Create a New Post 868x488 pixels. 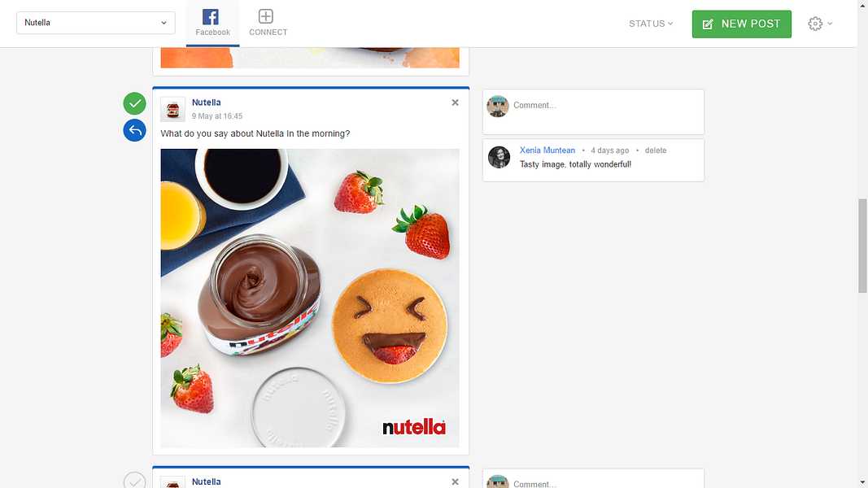click(741, 24)
